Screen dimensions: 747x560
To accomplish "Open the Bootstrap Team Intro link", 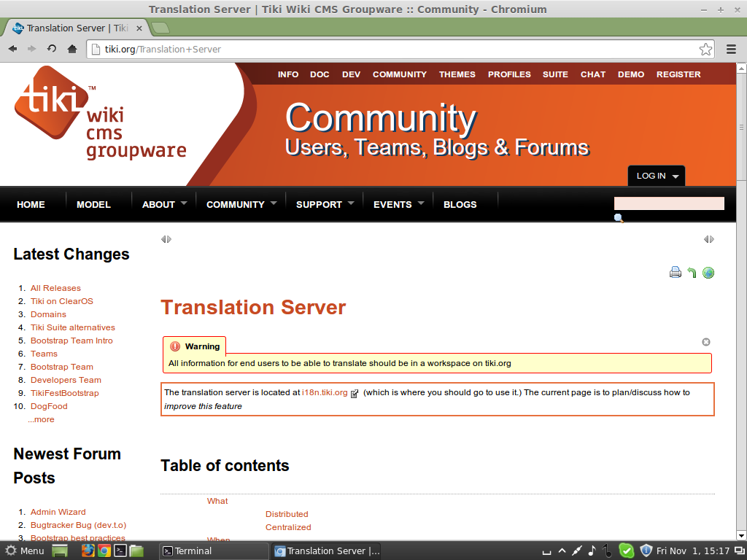I will [71, 341].
